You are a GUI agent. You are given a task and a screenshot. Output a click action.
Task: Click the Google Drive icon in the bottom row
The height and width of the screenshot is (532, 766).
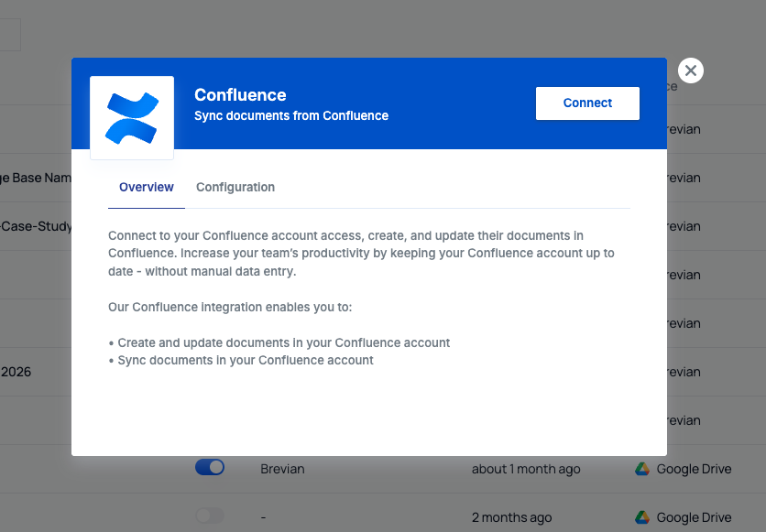(x=640, y=517)
